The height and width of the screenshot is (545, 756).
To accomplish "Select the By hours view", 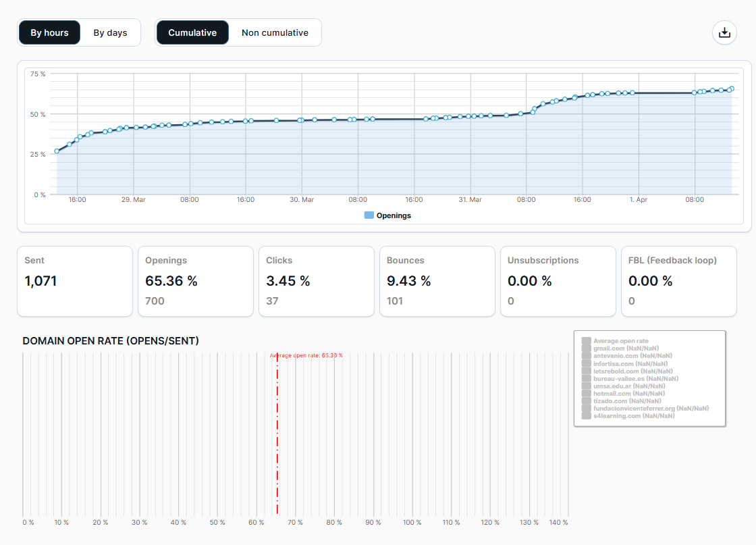I will point(49,32).
